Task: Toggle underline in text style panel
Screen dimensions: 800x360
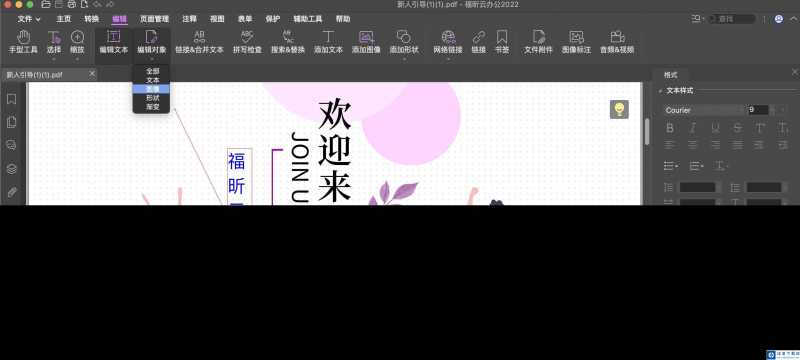Action: coord(715,128)
